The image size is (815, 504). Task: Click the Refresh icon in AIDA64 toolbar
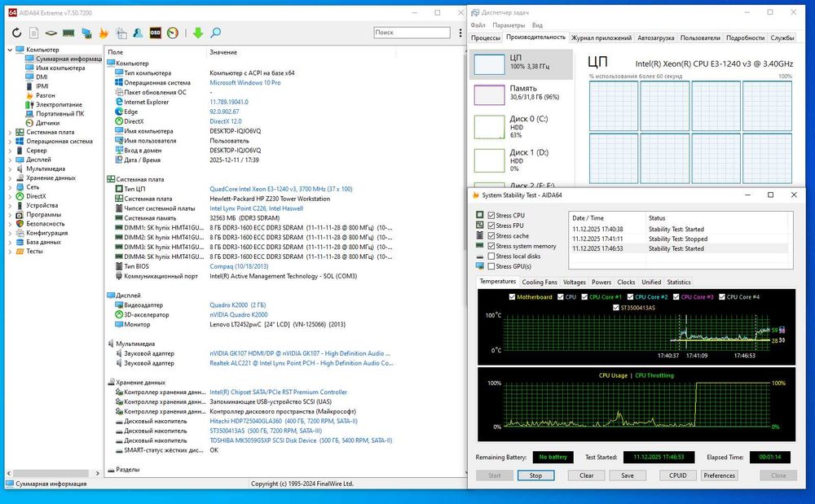[16, 33]
